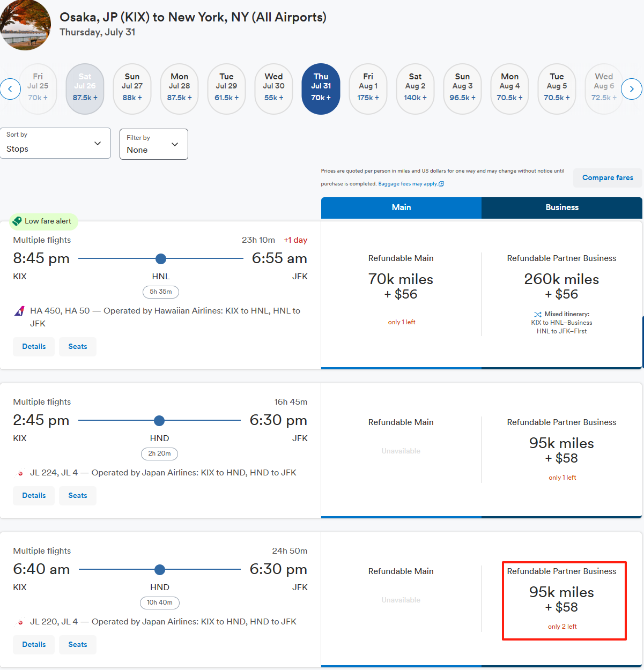Click the destination photo thumbnail
This screenshot has width=644, height=670.
coord(25,25)
